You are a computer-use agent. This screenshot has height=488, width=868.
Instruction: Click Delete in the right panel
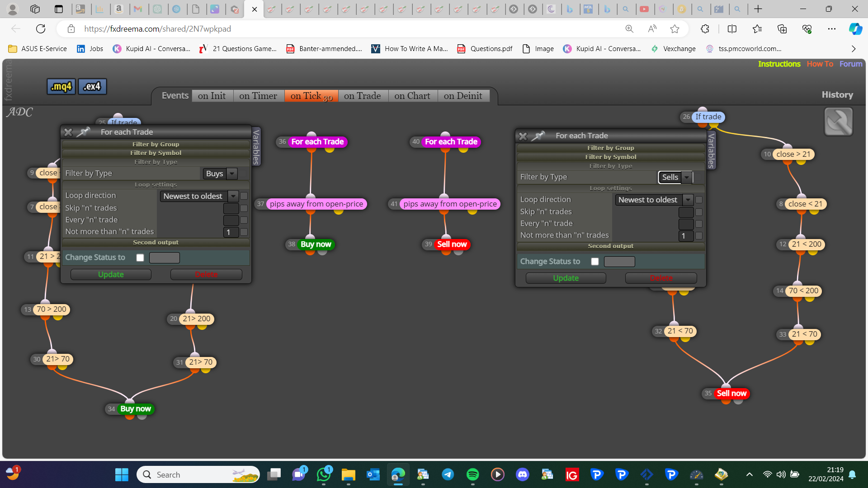tap(661, 278)
